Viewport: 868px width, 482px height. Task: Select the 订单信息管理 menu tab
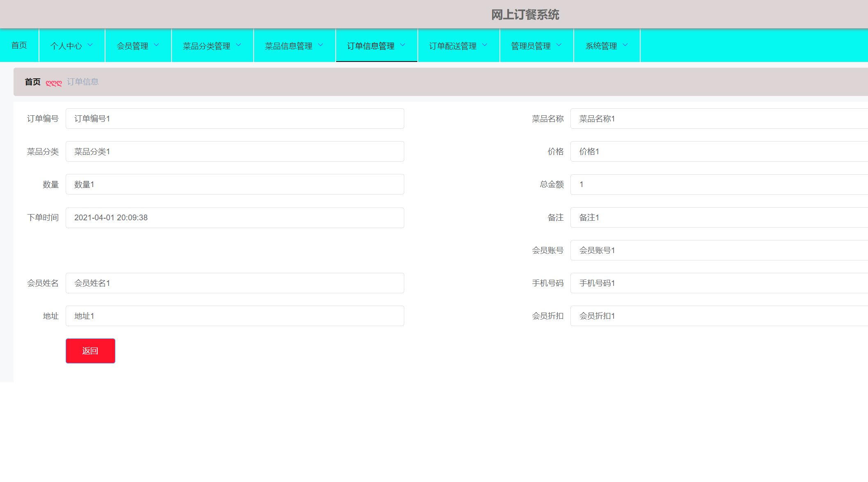371,46
